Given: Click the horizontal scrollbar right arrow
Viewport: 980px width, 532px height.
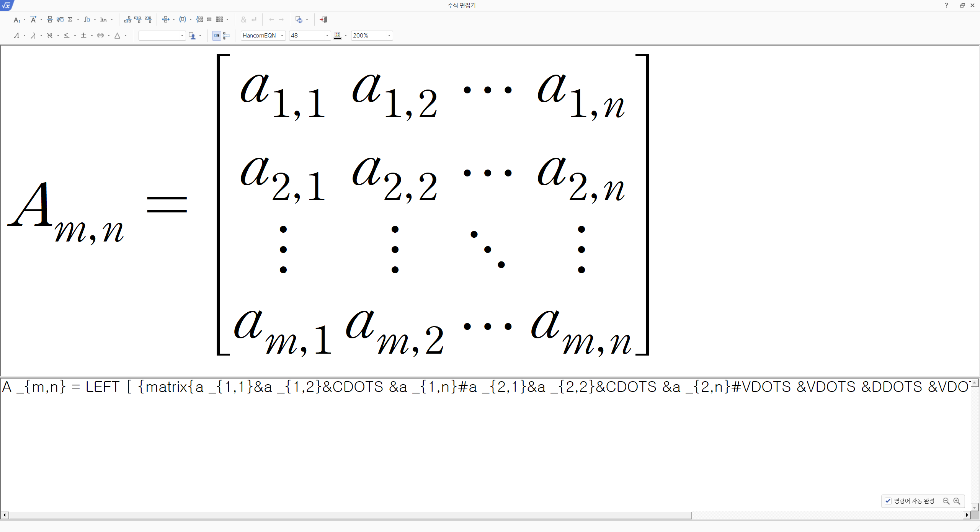Looking at the screenshot, I should 967,515.
